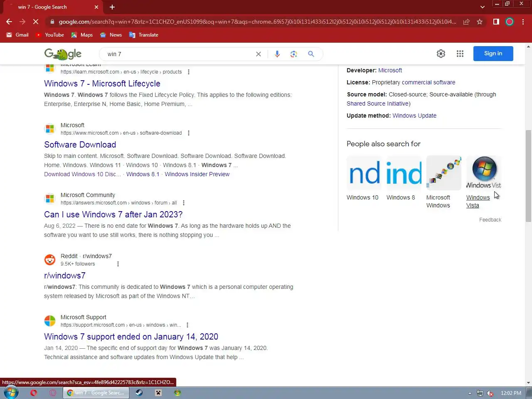Open options for Microsoft Lifecycle result
The width and height of the screenshot is (532, 399).
point(189,72)
